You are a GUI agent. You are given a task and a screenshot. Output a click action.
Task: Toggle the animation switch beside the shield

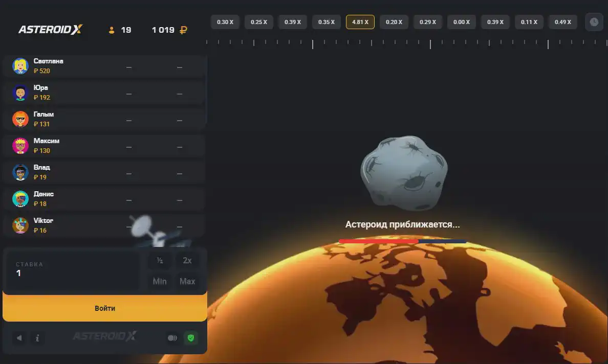pyautogui.click(x=172, y=338)
